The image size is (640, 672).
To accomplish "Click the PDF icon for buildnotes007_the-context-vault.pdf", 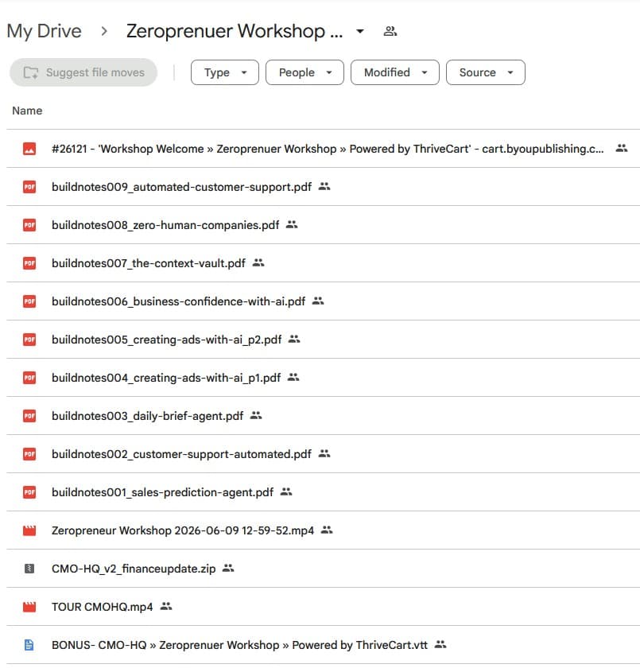I will (x=29, y=263).
